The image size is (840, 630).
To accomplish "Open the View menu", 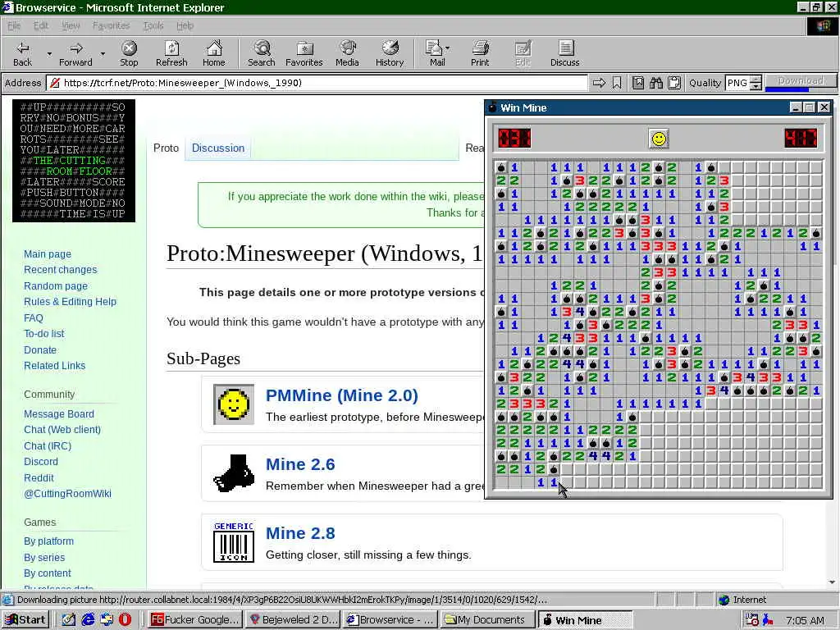I will coord(71,25).
